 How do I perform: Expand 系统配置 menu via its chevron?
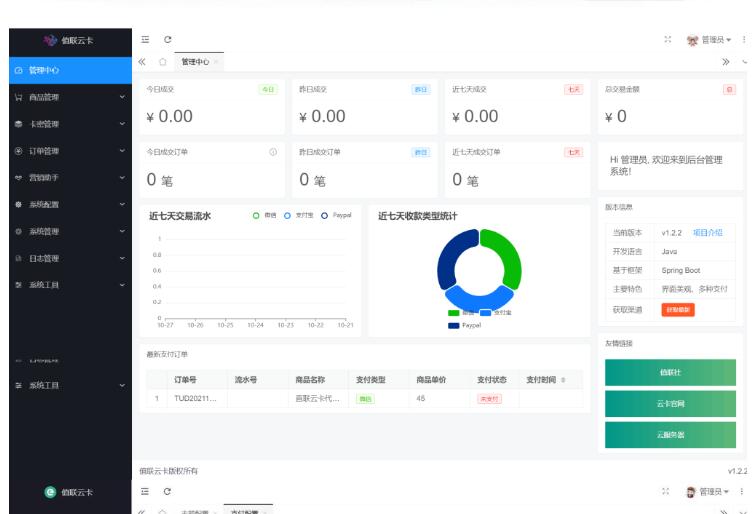(122, 204)
